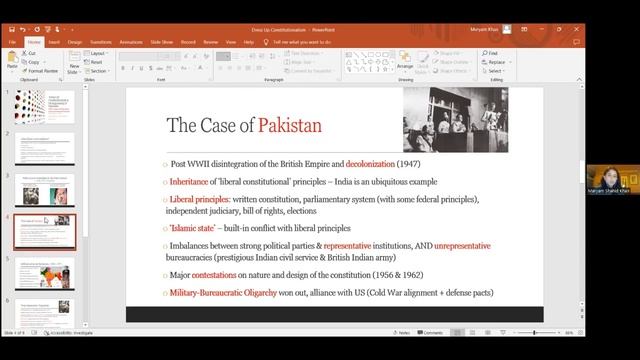Screen dimensions: 640x360
Task: Switch to the Insert ribbon tab
Action: [54, 42]
